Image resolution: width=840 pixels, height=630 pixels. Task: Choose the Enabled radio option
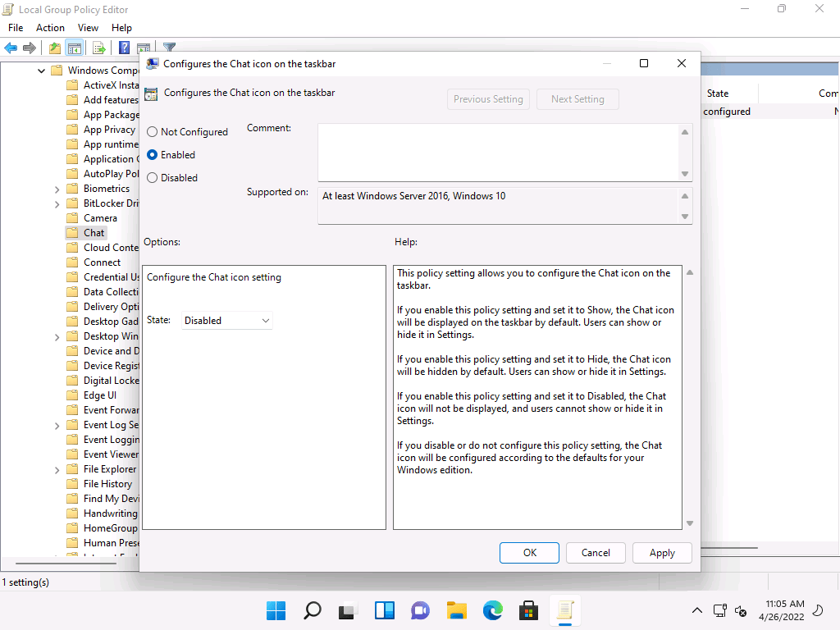(x=153, y=155)
